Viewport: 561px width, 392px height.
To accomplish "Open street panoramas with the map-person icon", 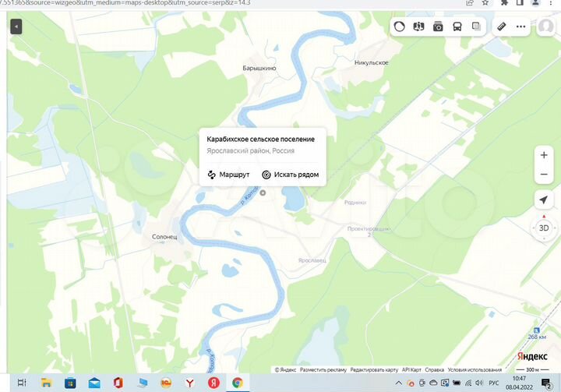I will [418, 26].
